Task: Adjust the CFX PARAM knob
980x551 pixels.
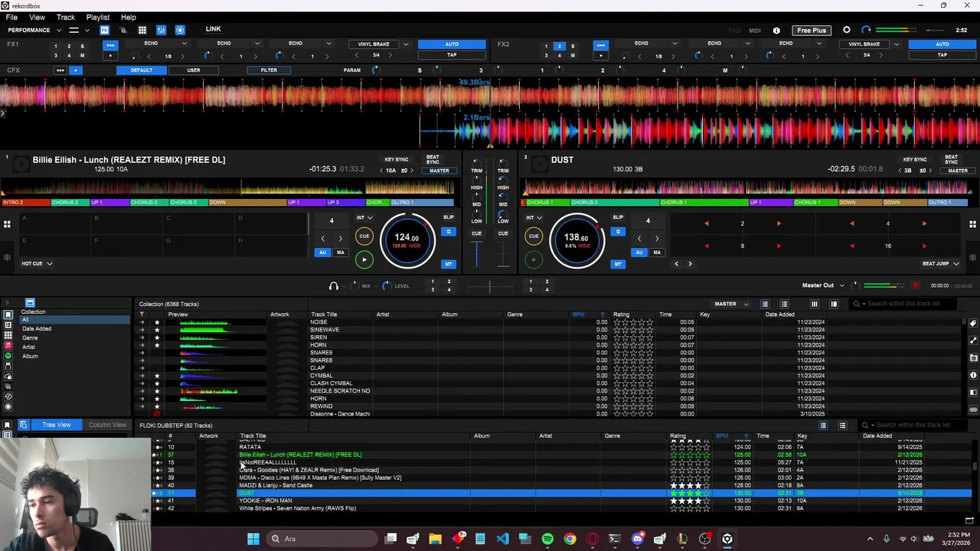Action: 375,70
